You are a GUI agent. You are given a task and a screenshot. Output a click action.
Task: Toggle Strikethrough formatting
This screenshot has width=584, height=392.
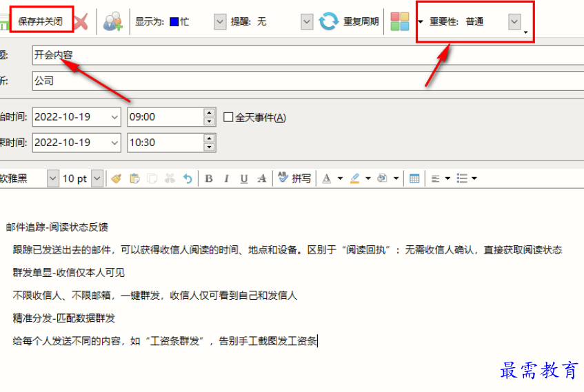click(262, 178)
